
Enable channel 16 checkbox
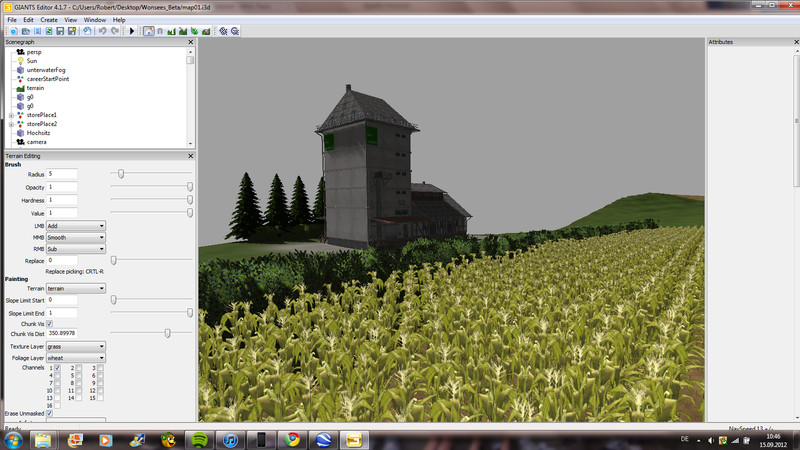[58, 406]
